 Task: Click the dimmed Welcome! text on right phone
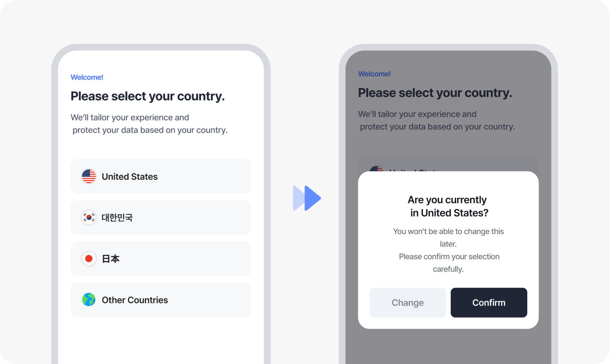[x=374, y=74]
